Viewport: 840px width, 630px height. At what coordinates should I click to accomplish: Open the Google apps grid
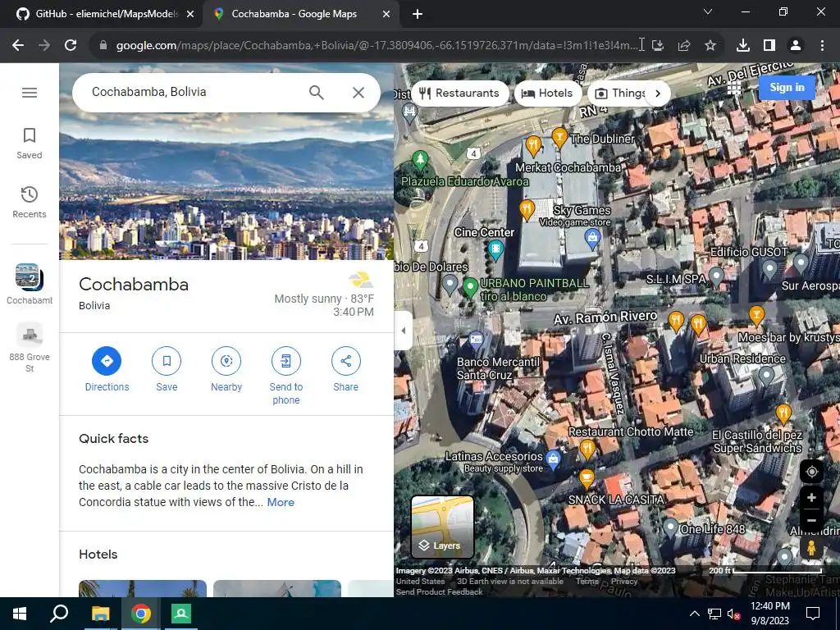pos(734,87)
